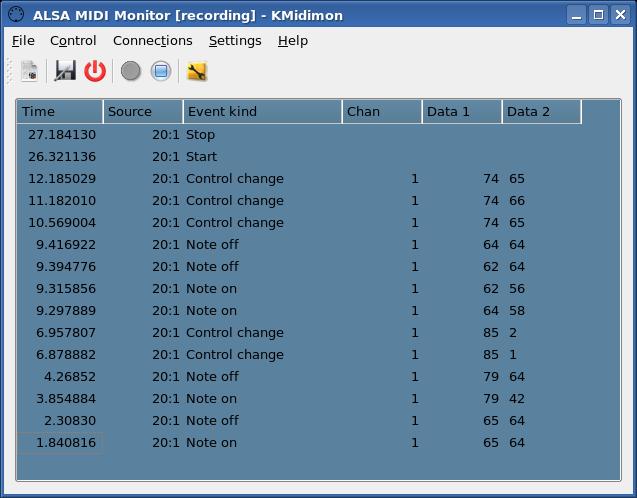Click Data 2 value 42 in 3.854884 row

tap(517, 398)
